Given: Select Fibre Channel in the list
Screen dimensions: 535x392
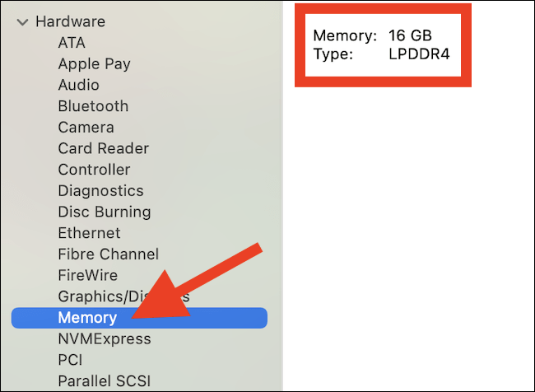Looking at the screenshot, I should point(108,254).
